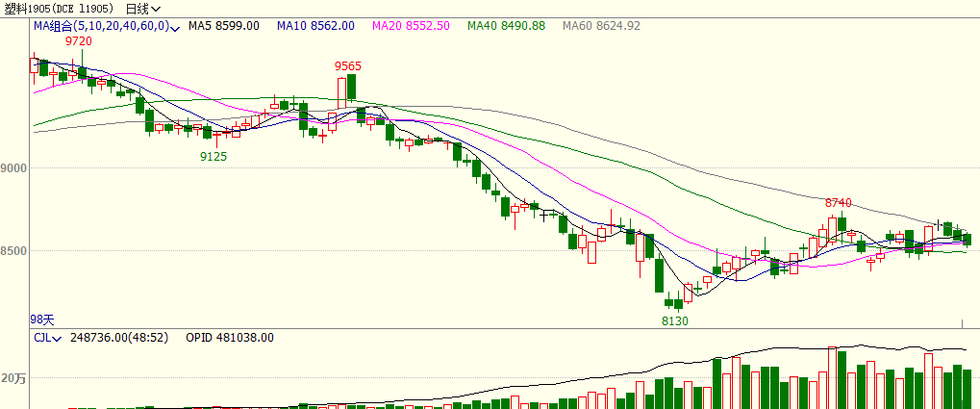Select the MA60 8624.92 label
980x409 pixels.
pyautogui.click(x=601, y=26)
